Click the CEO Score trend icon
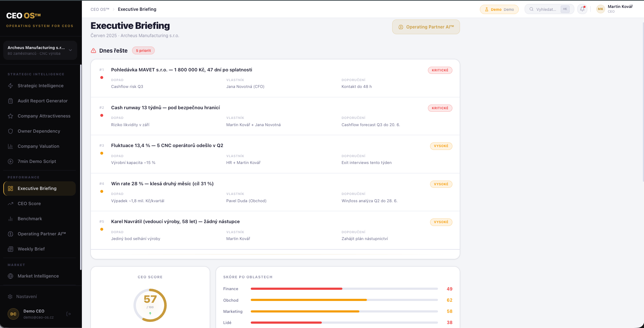 (x=10, y=204)
